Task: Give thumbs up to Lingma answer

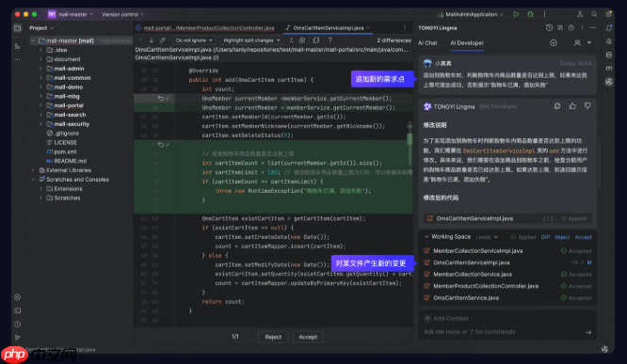Action: pyautogui.click(x=572, y=106)
